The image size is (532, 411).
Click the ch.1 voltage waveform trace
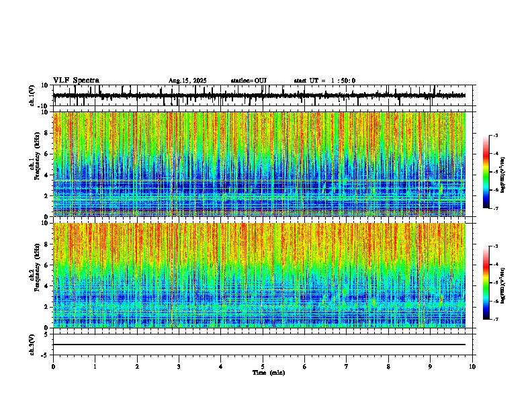[259, 95]
